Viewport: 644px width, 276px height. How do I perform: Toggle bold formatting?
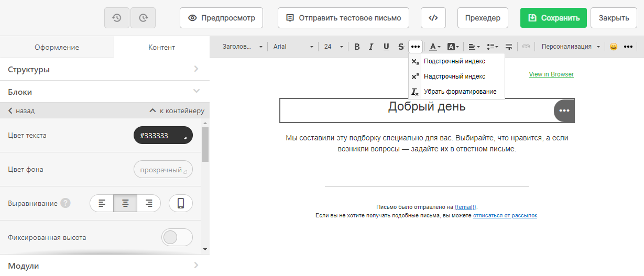[357, 47]
